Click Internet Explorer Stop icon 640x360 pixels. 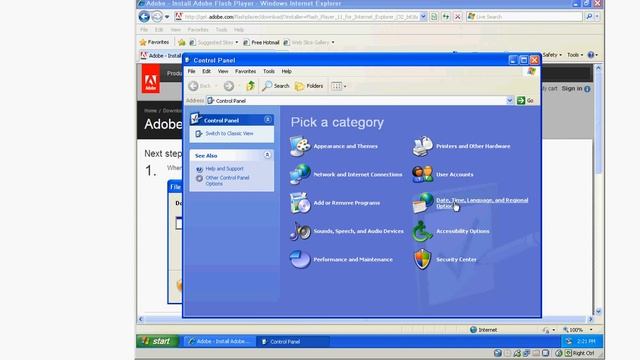pyautogui.click(x=458, y=17)
